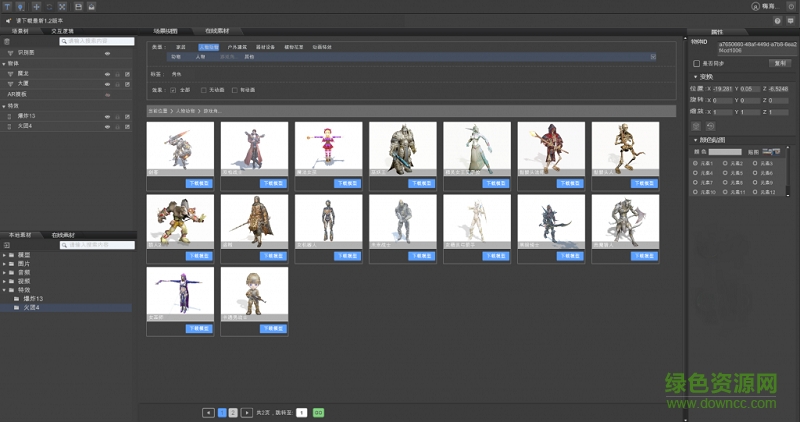This screenshot has width=800, height=422.
Task: Click the fullscreen expand icon in toolbar
Action: [x=62, y=6]
